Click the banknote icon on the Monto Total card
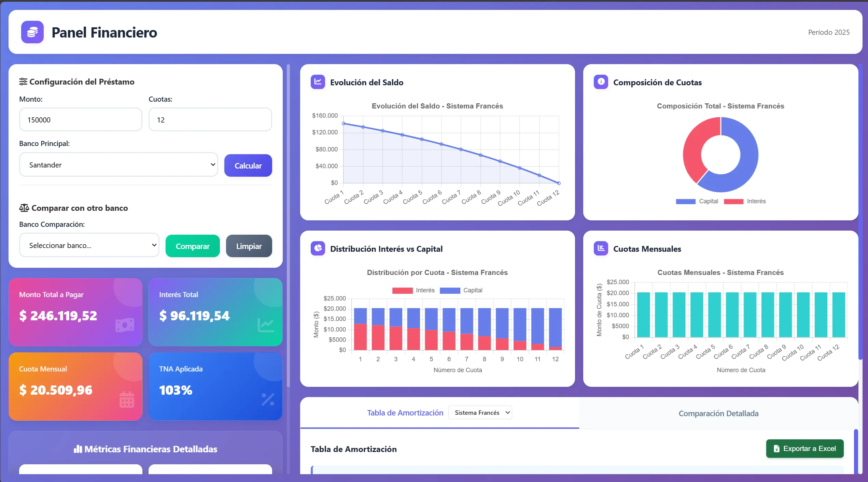Viewport: 868px width, 482px height. tap(125, 325)
